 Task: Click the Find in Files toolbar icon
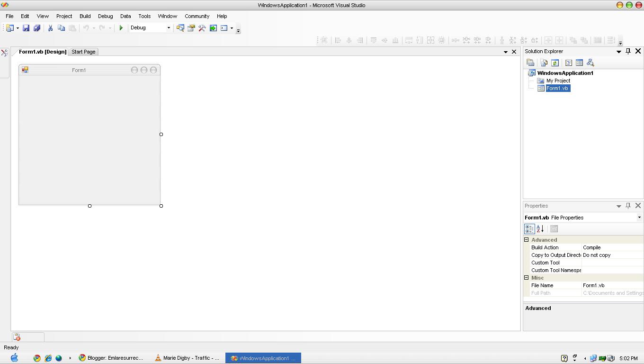tap(180, 28)
